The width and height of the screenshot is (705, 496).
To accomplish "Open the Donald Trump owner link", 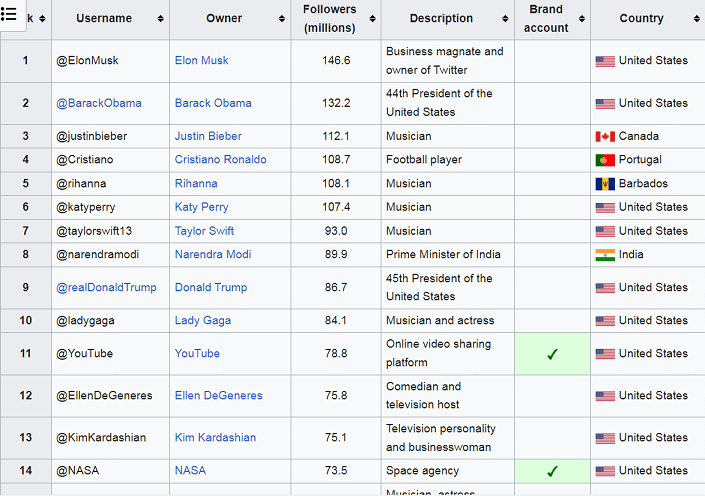I will pyautogui.click(x=211, y=287).
